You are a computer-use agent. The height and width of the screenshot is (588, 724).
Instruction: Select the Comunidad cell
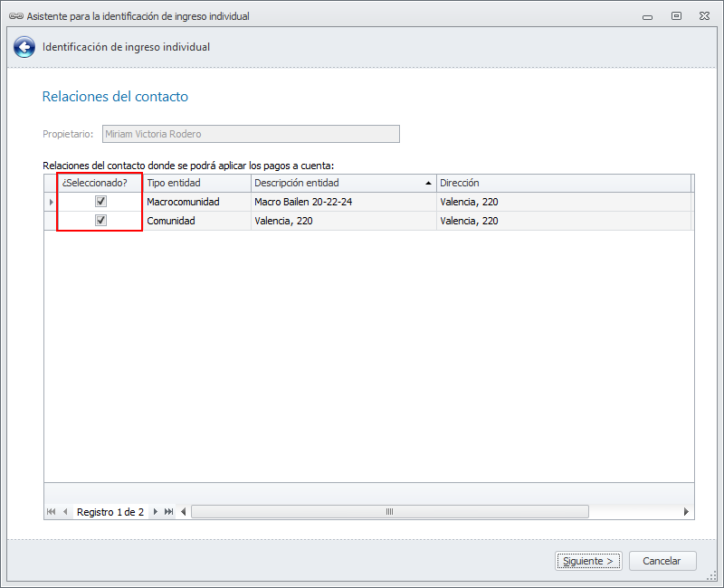coord(197,221)
